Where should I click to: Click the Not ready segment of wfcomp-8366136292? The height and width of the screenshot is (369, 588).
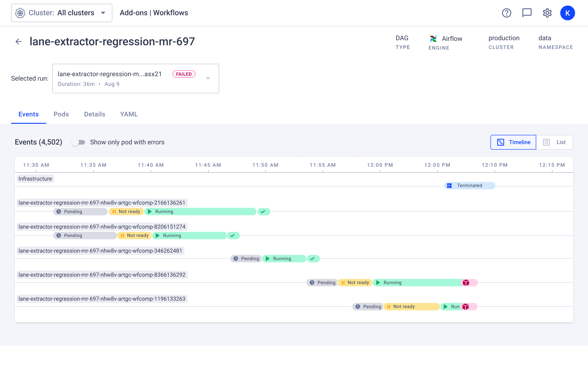355,282
